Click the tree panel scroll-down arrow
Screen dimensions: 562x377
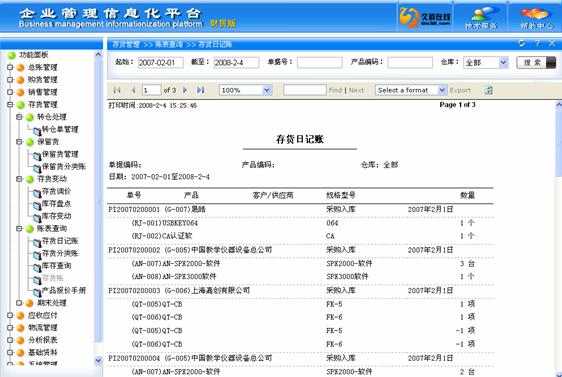pyautogui.click(x=98, y=360)
